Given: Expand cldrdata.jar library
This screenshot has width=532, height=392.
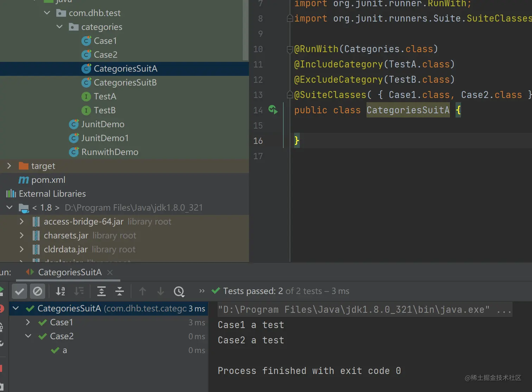Looking at the screenshot, I should point(22,249).
